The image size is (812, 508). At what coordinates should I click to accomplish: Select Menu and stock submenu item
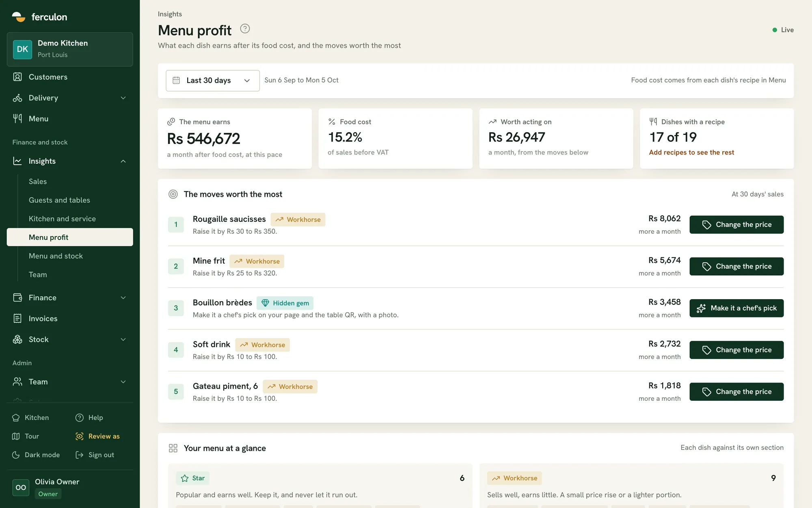pos(56,256)
